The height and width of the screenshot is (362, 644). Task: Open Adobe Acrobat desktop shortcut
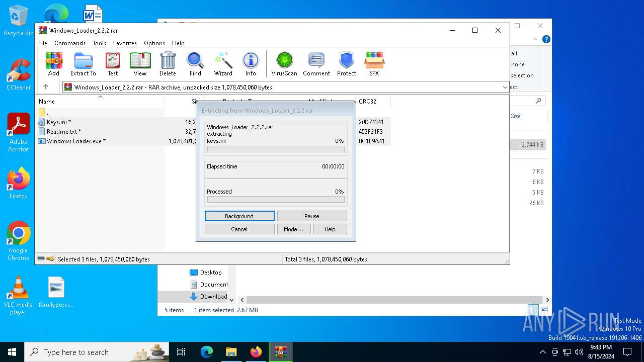(x=18, y=133)
